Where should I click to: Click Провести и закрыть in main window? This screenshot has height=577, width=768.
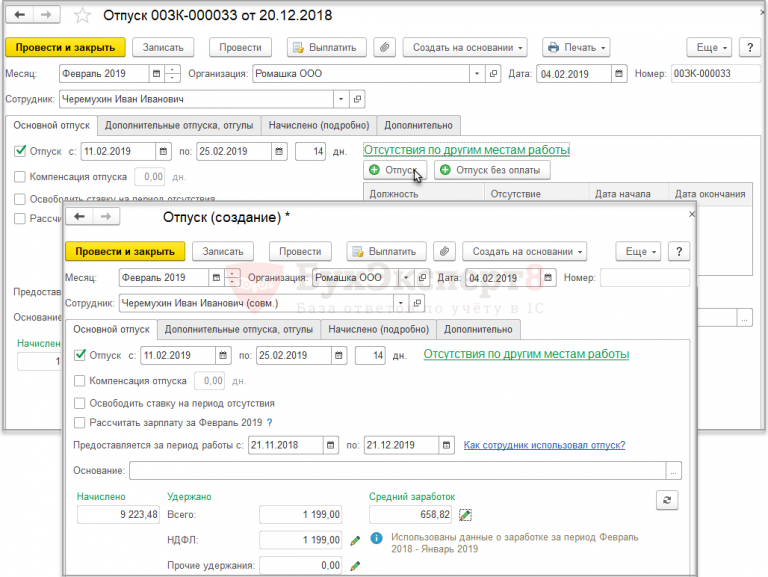click(x=65, y=48)
